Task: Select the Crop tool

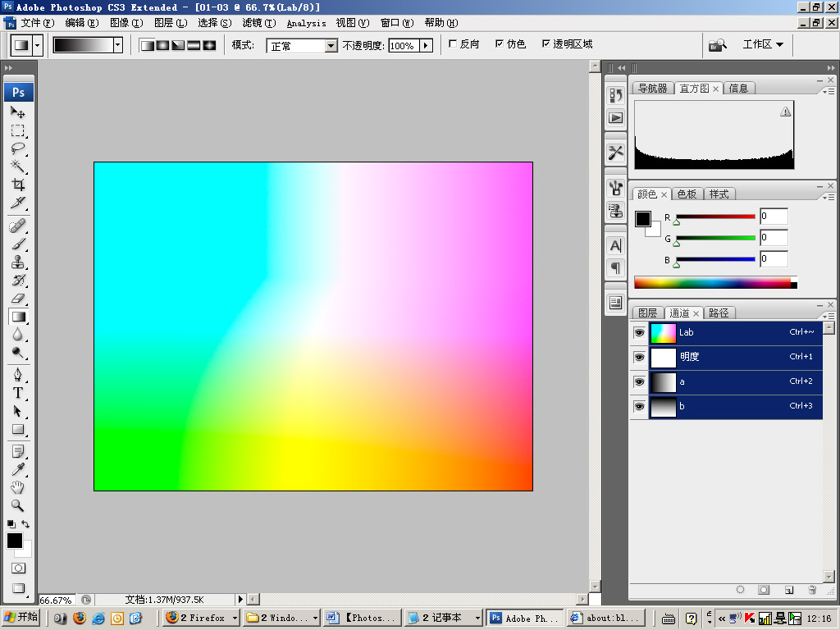Action: [18, 185]
